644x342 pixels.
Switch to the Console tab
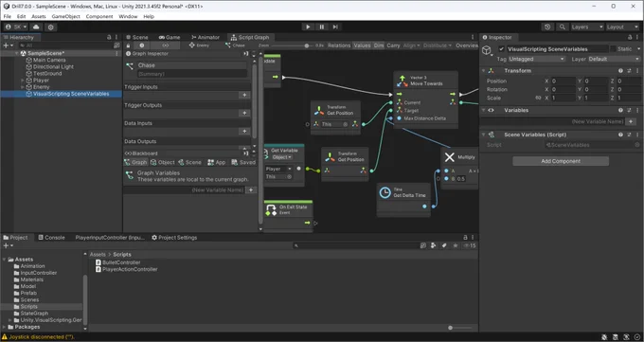51,238
